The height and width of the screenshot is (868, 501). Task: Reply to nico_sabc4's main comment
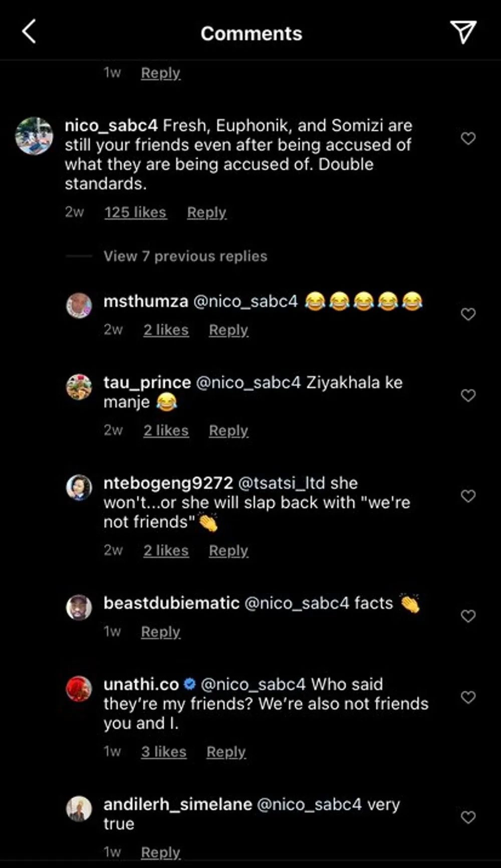pyautogui.click(x=206, y=212)
